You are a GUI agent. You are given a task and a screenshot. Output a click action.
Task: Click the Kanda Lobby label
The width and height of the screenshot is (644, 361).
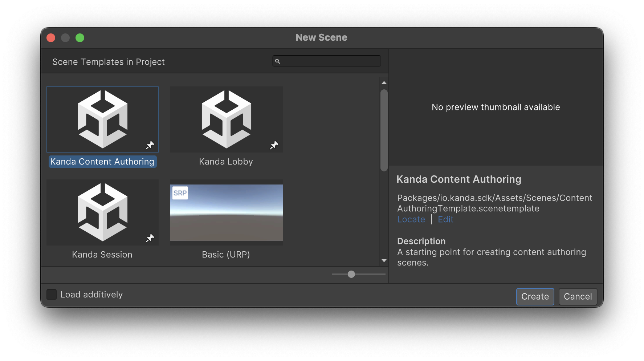[x=226, y=162]
